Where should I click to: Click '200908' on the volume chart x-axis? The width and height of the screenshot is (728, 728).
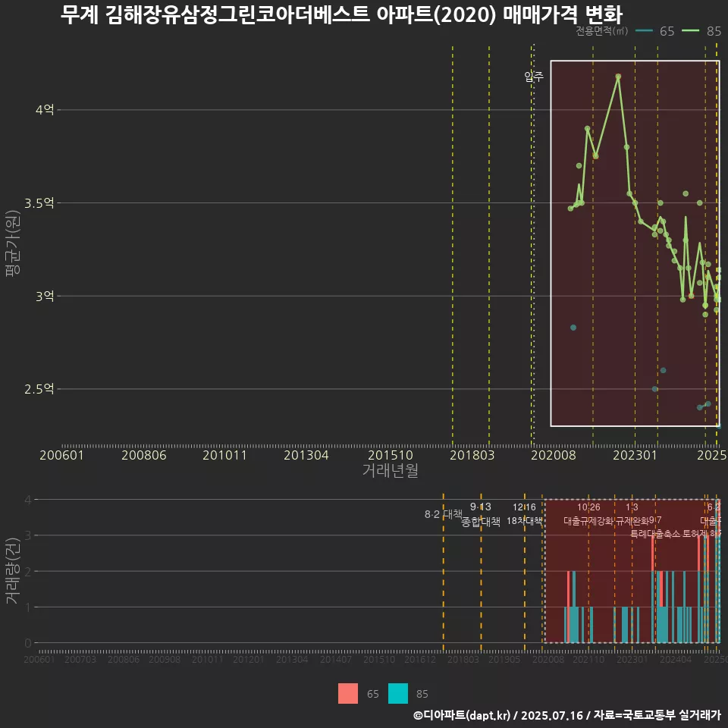[165, 659]
